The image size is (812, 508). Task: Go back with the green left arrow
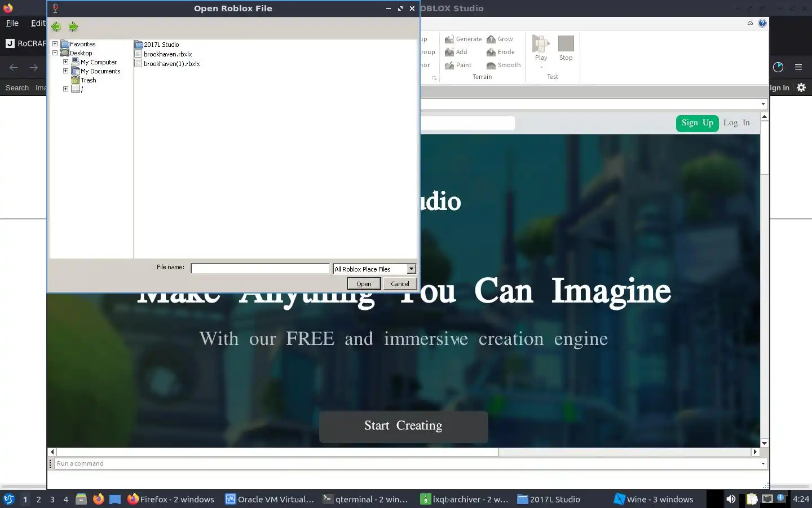(x=55, y=27)
